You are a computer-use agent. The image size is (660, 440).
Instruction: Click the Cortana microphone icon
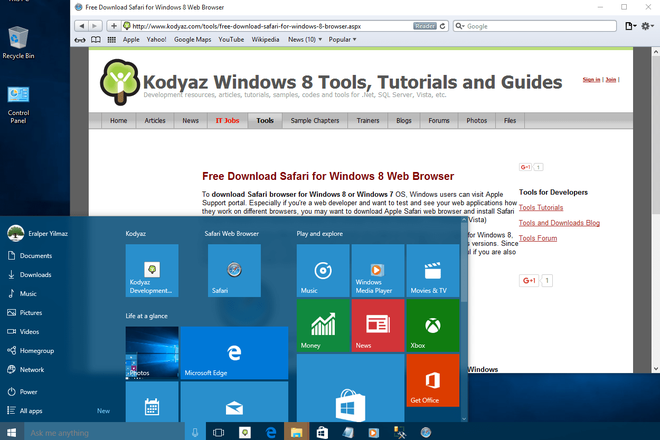(195, 432)
